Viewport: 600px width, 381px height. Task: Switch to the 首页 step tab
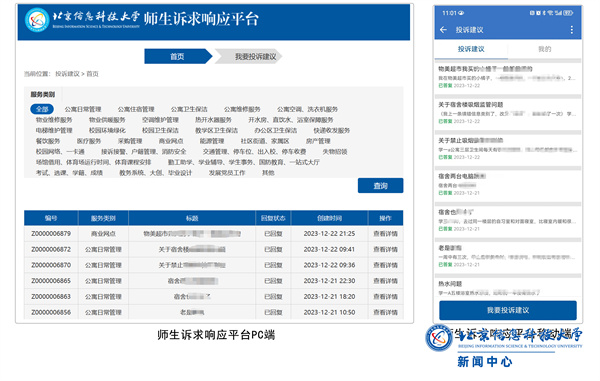click(177, 57)
